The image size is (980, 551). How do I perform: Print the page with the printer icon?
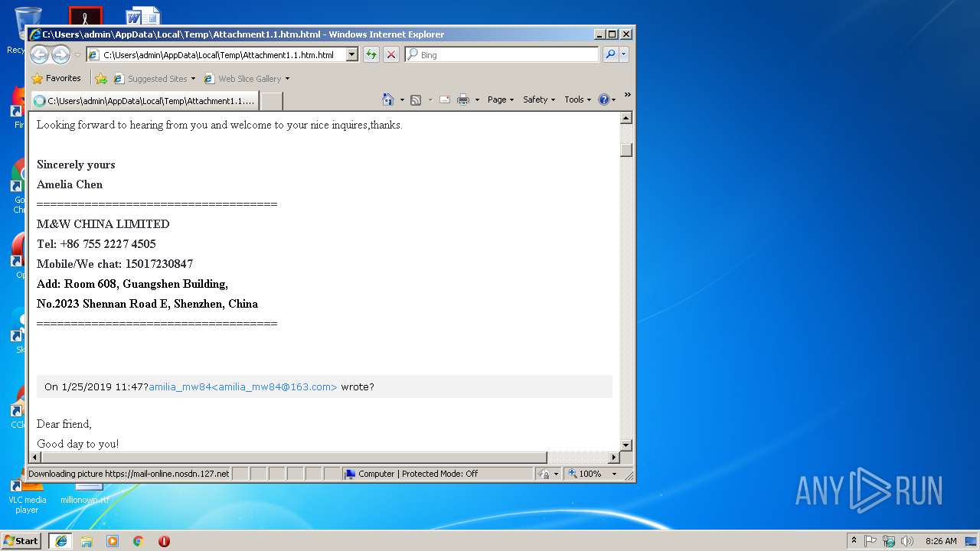click(x=463, y=99)
